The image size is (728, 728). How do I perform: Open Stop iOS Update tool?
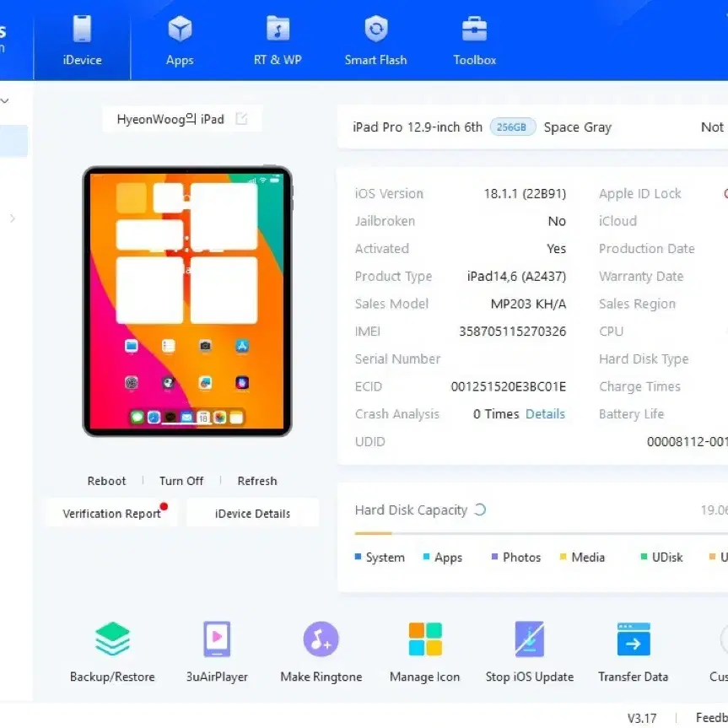[530, 652]
